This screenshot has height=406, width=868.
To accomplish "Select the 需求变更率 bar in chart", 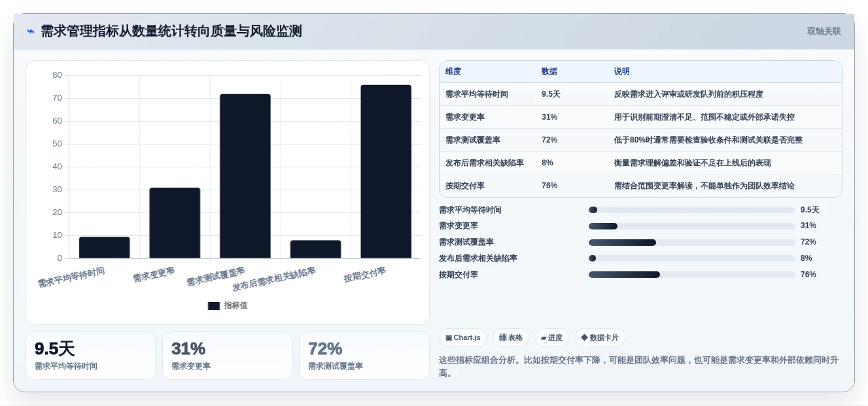I will coord(175,223).
